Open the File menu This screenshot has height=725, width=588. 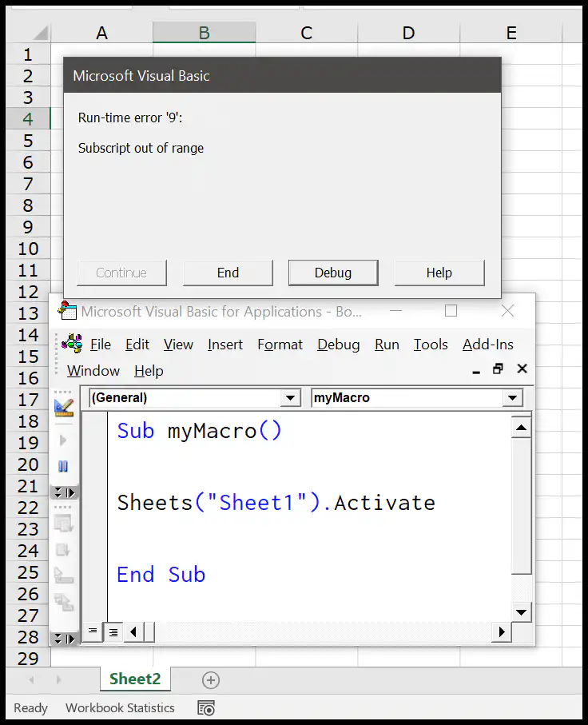101,345
